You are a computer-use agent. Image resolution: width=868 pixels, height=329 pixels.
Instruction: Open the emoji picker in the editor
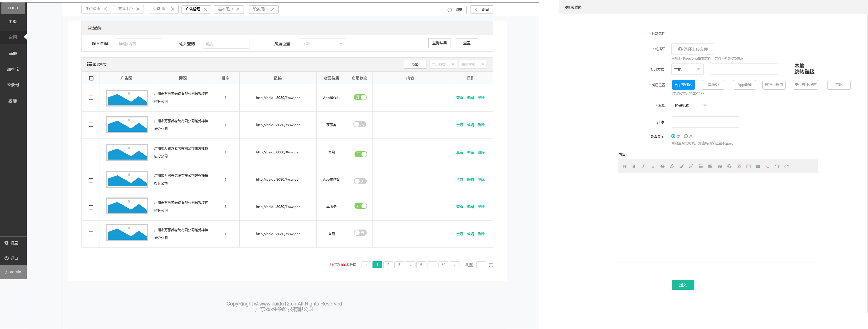(x=729, y=166)
